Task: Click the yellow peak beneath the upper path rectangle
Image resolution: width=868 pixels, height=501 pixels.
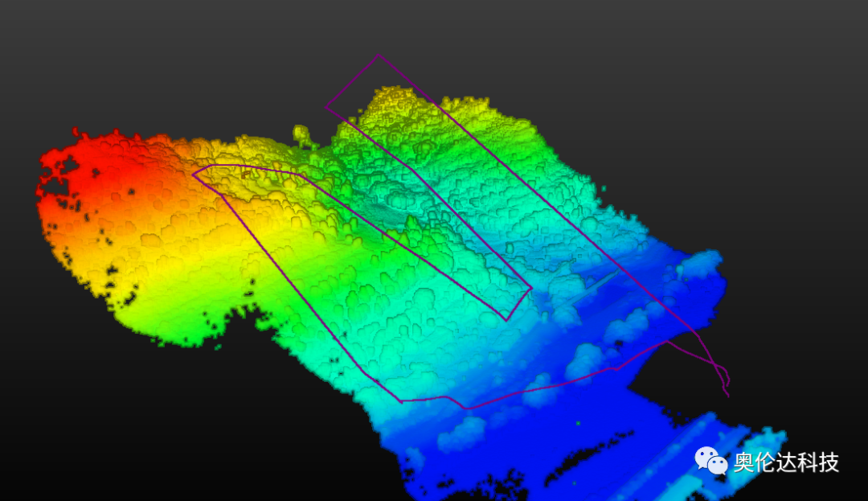Action: (x=394, y=101)
